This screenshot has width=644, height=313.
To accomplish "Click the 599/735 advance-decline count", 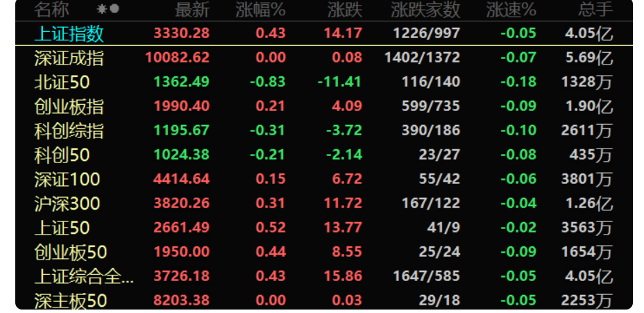I will tap(431, 105).
